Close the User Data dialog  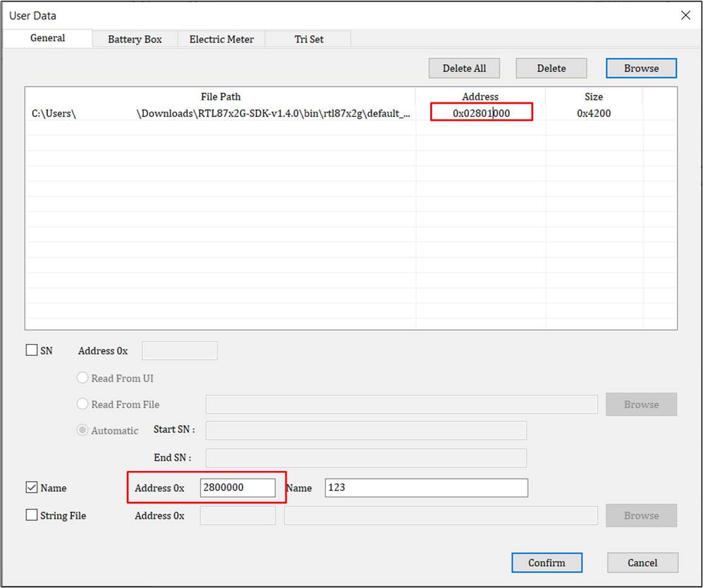[685, 16]
